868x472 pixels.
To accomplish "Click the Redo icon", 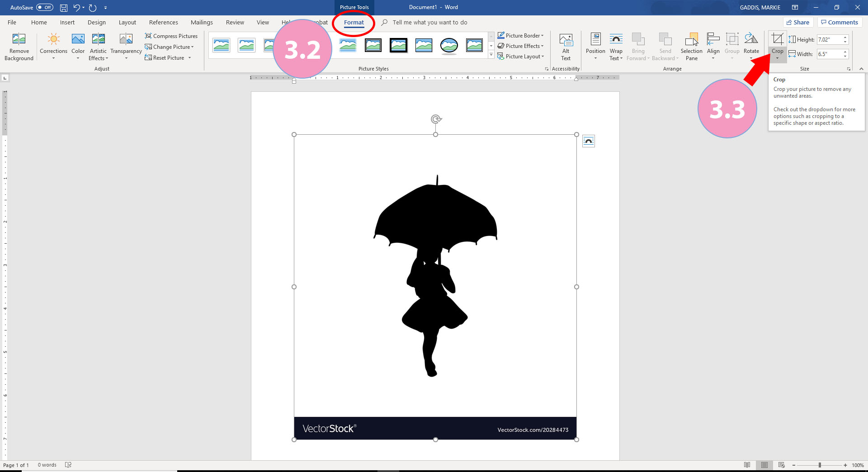I will [93, 8].
